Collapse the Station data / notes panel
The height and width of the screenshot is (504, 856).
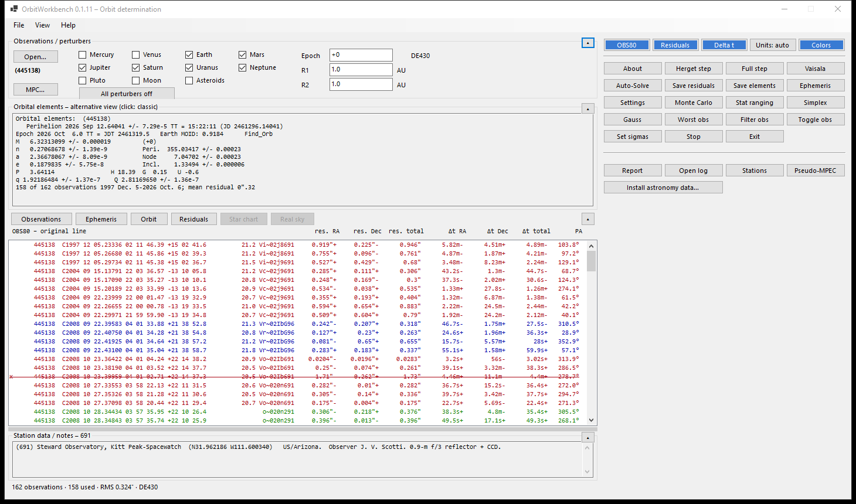click(588, 438)
